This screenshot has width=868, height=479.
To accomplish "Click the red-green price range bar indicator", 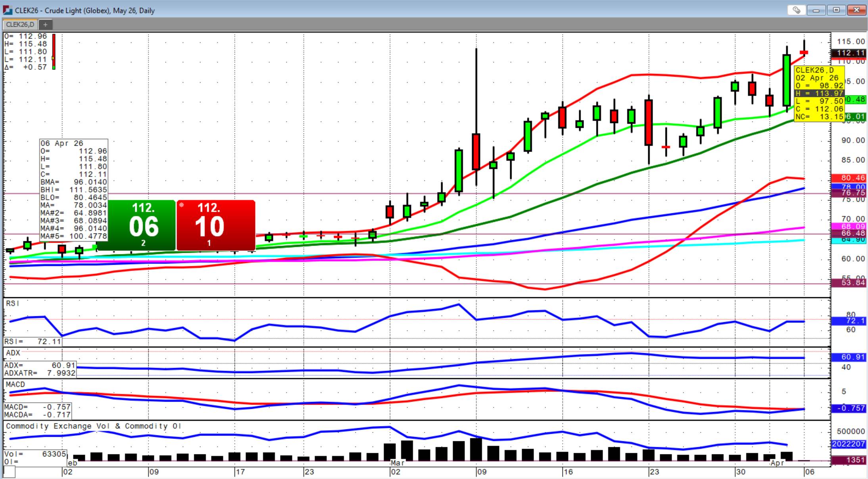I will [x=54, y=52].
